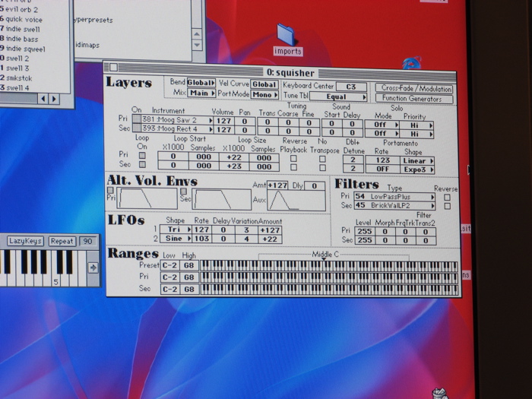Check the Pri filter Reverse box

pos(447,197)
